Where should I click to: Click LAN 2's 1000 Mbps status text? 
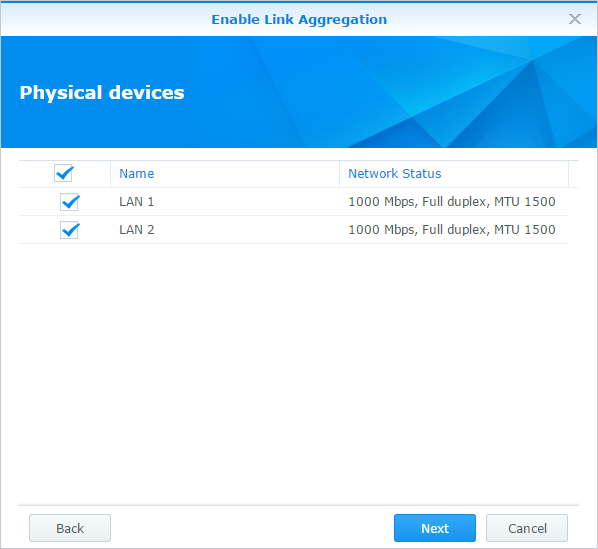(452, 230)
